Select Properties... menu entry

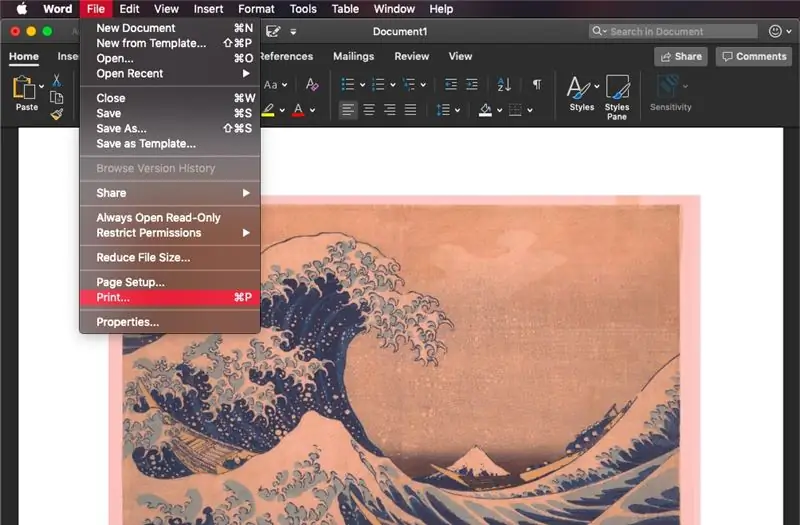[170, 322]
